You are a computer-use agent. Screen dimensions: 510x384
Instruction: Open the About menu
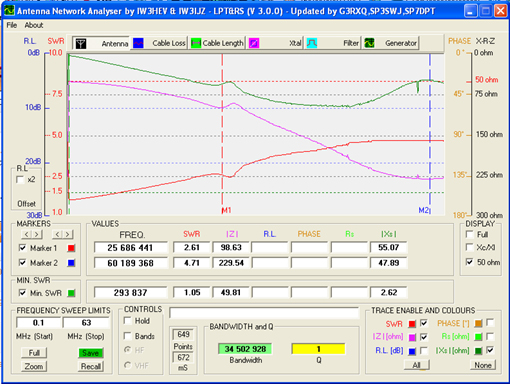click(x=34, y=25)
